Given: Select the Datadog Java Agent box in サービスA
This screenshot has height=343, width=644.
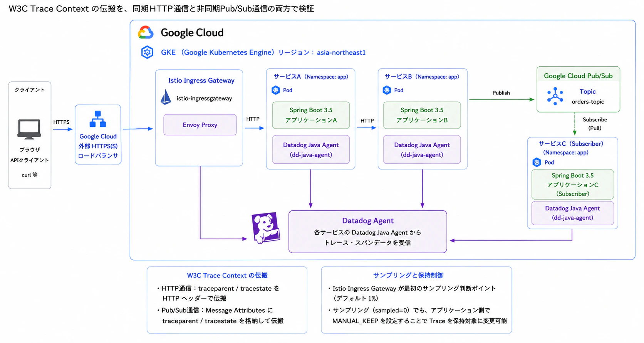Looking at the screenshot, I should click(x=311, y=150).
